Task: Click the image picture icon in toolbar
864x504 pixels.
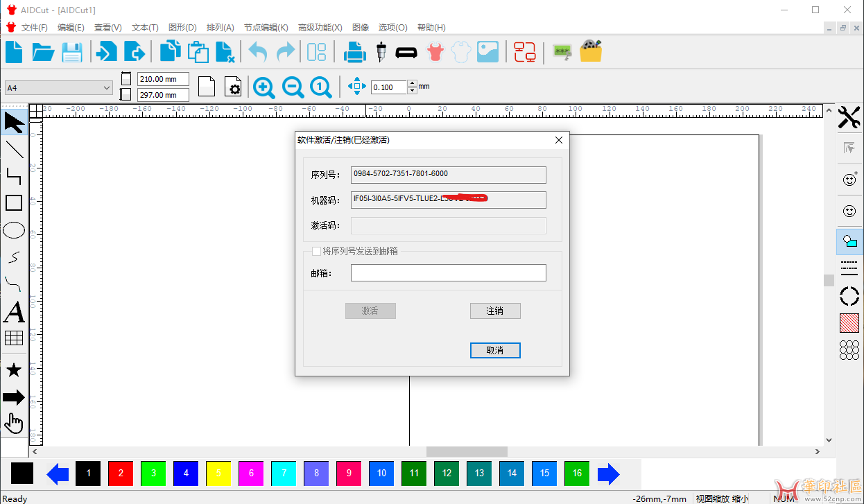Action: (487, 52)
